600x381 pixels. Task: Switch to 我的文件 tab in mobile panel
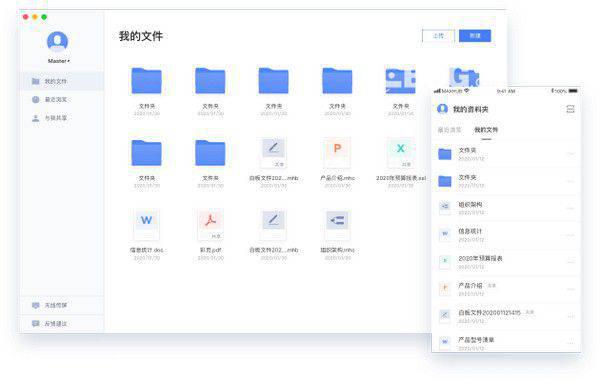click(486, 130)
